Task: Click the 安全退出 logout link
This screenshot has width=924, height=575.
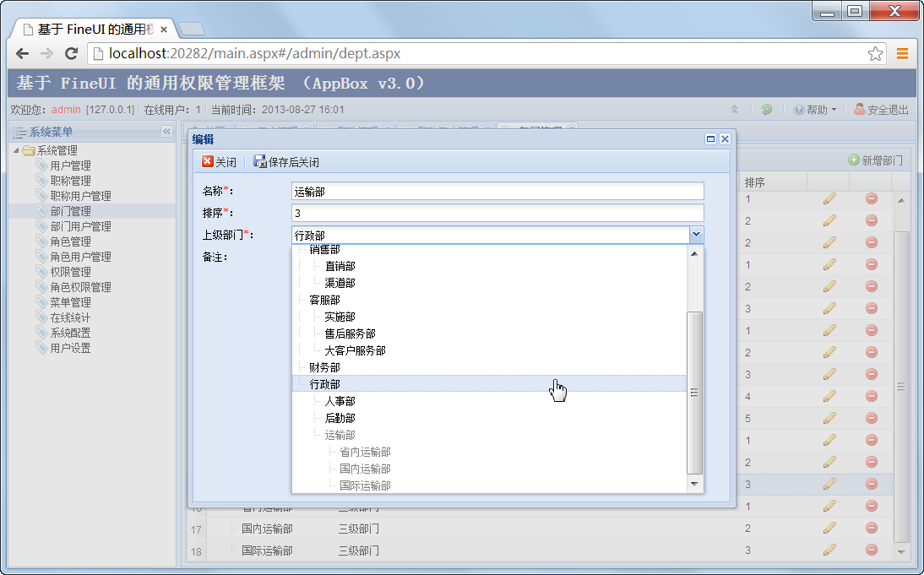Action: click(881, 110)
